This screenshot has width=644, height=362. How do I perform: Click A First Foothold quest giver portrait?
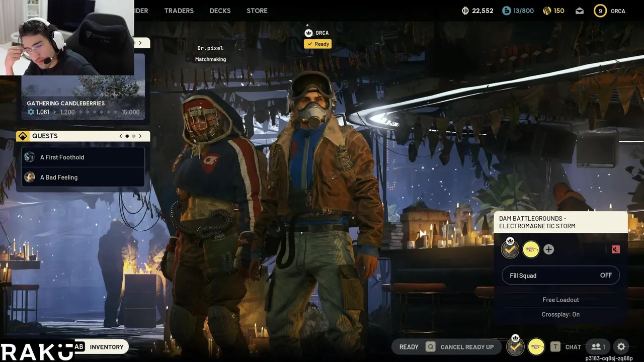(30, 157)
